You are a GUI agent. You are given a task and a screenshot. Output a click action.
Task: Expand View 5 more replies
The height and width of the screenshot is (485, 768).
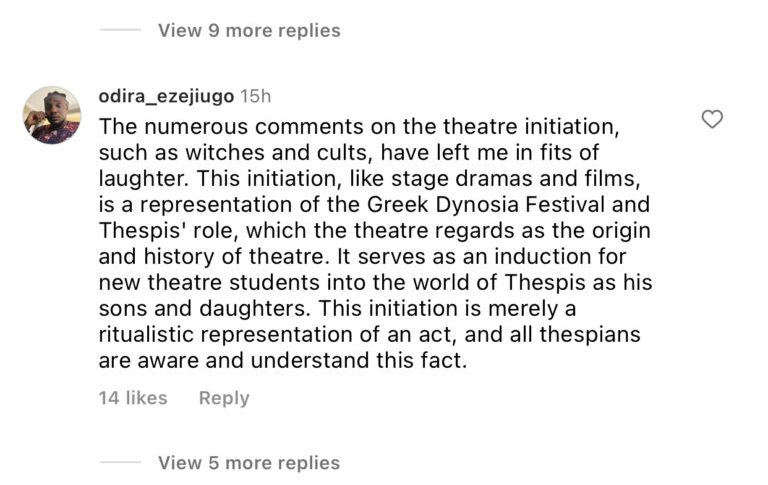click(x=249, y=463)
